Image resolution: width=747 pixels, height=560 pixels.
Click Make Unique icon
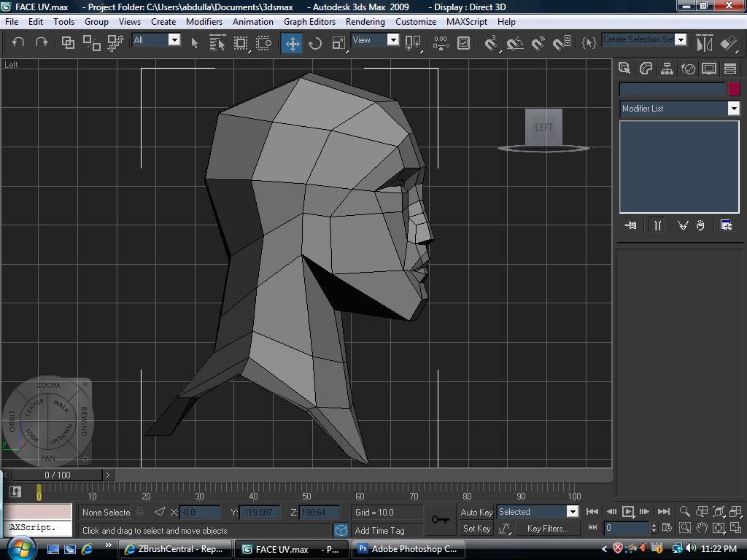(x=683, y=225)
